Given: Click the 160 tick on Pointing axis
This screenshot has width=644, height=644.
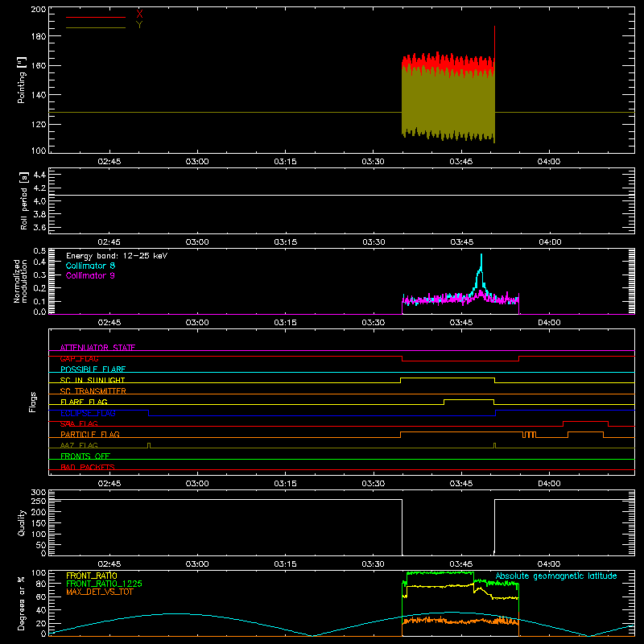Looking at the screenshot, I should point(38,66).
